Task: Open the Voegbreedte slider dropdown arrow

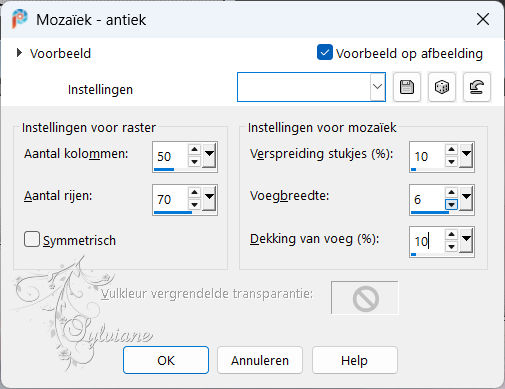Action: pyautogui.click(x=466, y=198)
